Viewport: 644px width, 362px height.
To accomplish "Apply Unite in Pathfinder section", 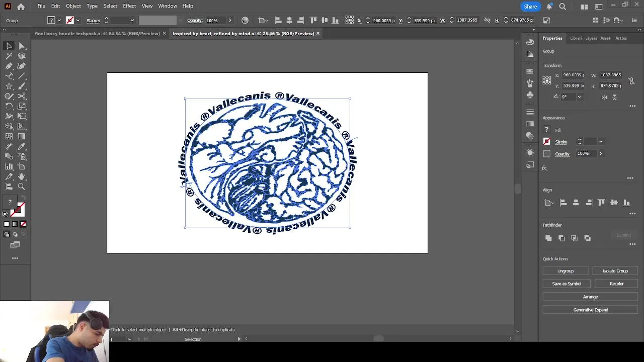I will click(x=548, y=238).
